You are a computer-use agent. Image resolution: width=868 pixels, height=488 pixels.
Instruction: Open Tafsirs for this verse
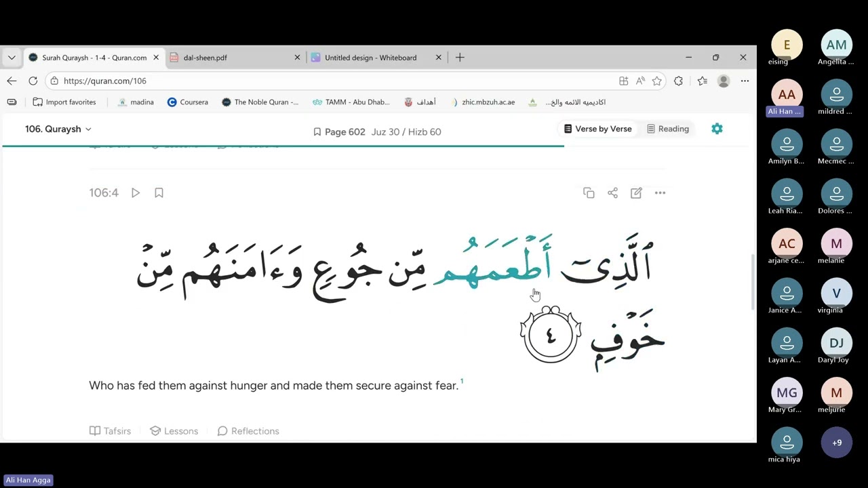coord(110,431)
